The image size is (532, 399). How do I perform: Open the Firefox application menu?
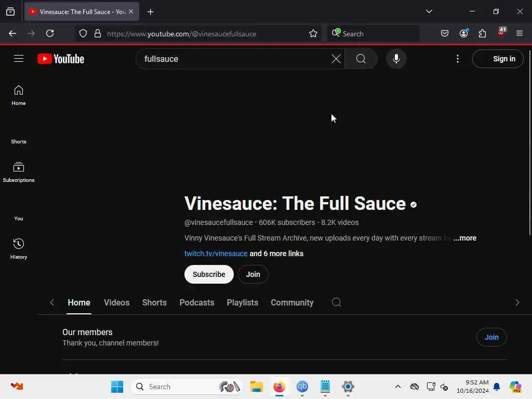[520, 33]
